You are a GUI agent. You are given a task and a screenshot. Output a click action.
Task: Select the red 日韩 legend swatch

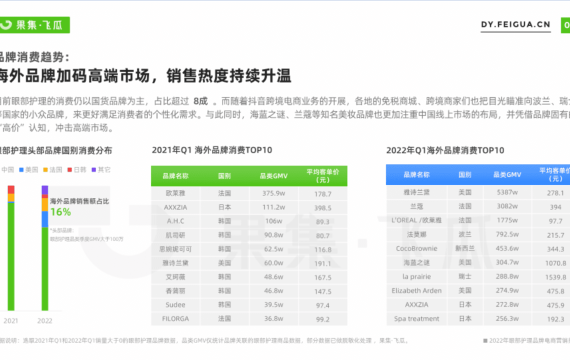[69, 170]
